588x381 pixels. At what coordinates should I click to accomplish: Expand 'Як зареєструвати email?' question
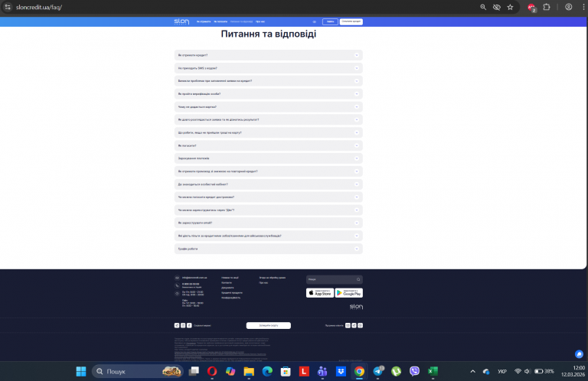click(269, 223)
